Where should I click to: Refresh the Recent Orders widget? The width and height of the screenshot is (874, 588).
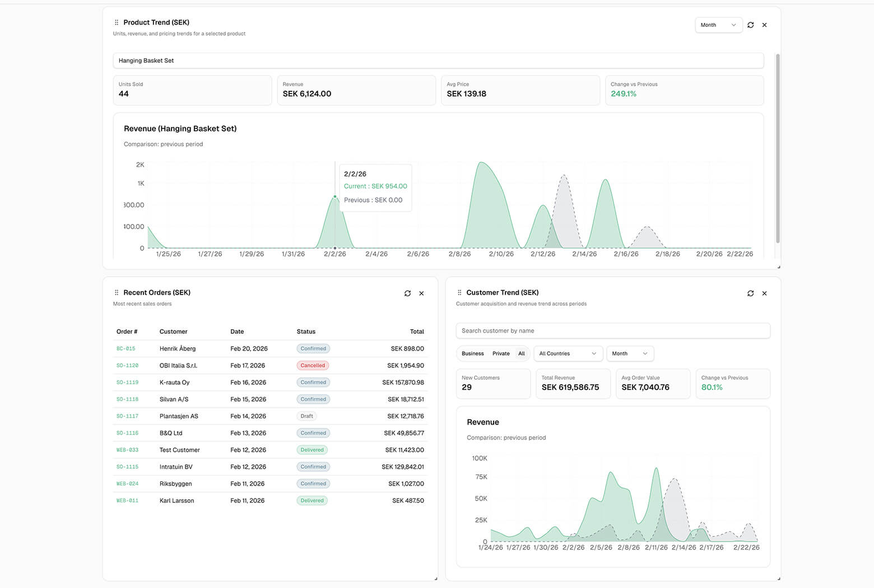click(407, 293)
